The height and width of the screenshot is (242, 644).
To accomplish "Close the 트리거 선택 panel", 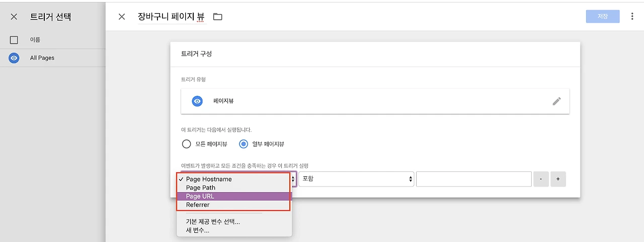I will tap(14, 17).
